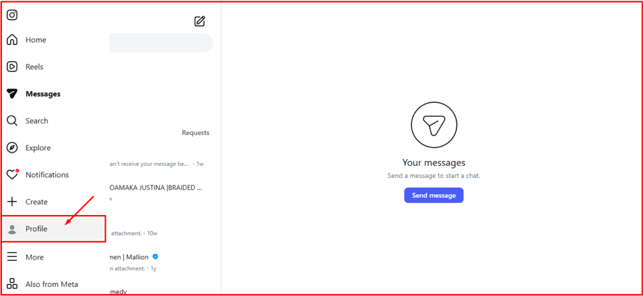
Task: Click the Profile avatar icon
Action: click(12, 229)
